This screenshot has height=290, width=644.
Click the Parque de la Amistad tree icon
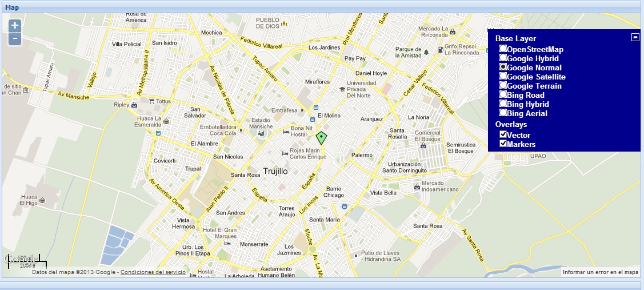point(426,52)
